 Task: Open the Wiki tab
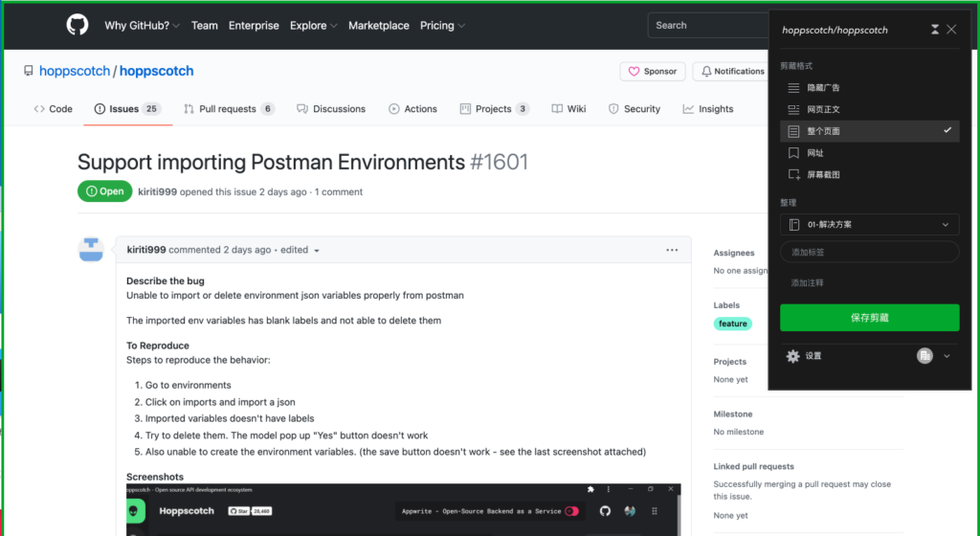pos(568,109)
